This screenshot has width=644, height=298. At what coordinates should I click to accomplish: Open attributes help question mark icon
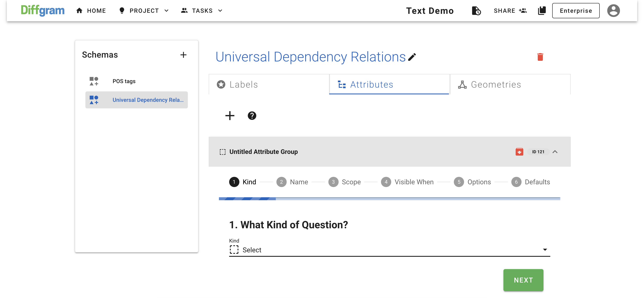pyautogui.click(x=252, y=116)
